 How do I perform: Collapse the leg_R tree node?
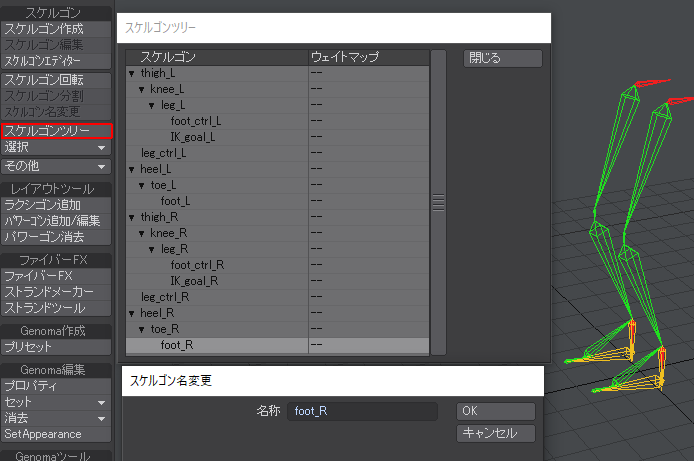(151, 250)
